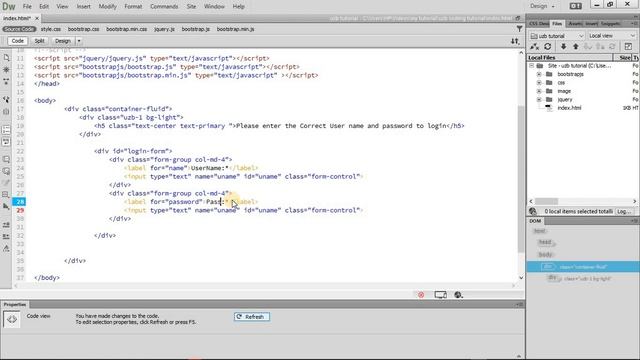The image size is (640, 360).
Task: Expand the image folder
Action: tap(539, 91)
